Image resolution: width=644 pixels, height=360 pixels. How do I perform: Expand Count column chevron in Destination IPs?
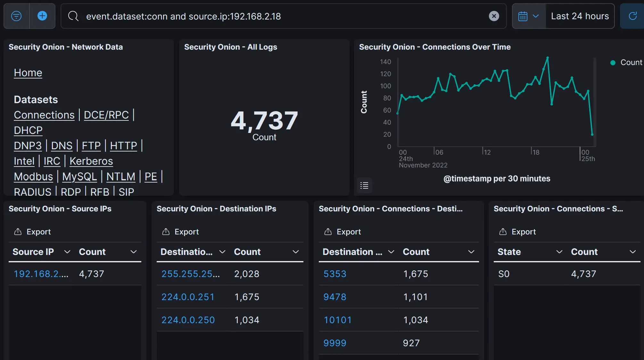pos(296,252)
